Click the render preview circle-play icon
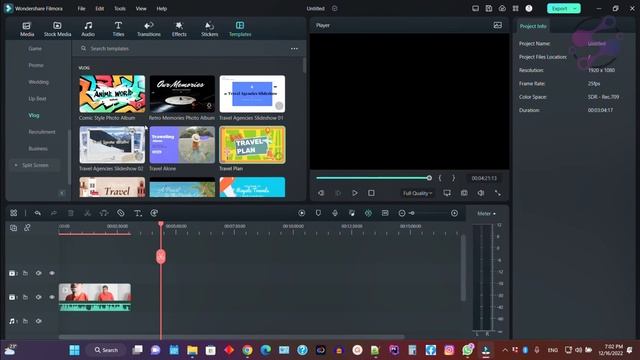The height and width of the screenshot is (360, 640). [302, 213]
